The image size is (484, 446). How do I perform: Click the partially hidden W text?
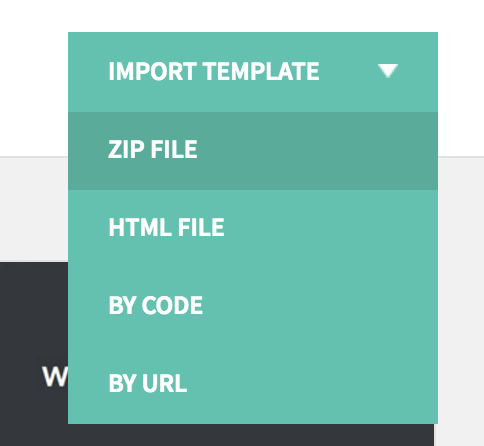[x=55, y=377]
